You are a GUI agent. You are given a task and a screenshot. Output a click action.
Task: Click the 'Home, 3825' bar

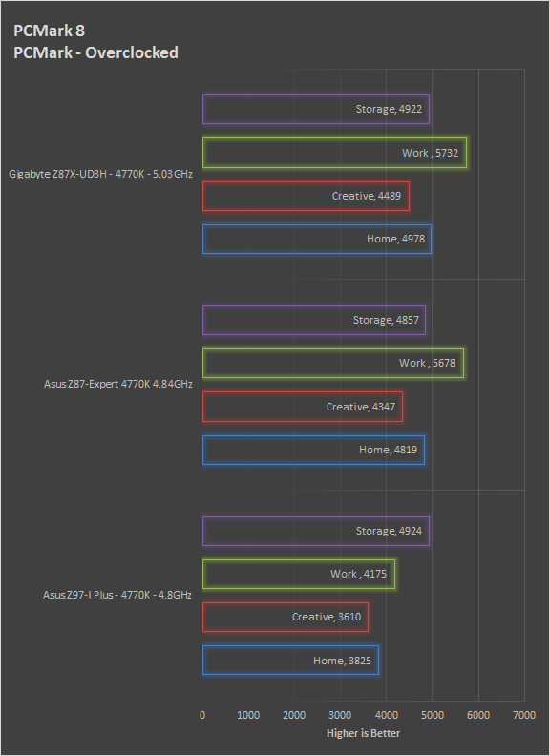[290, 660]
